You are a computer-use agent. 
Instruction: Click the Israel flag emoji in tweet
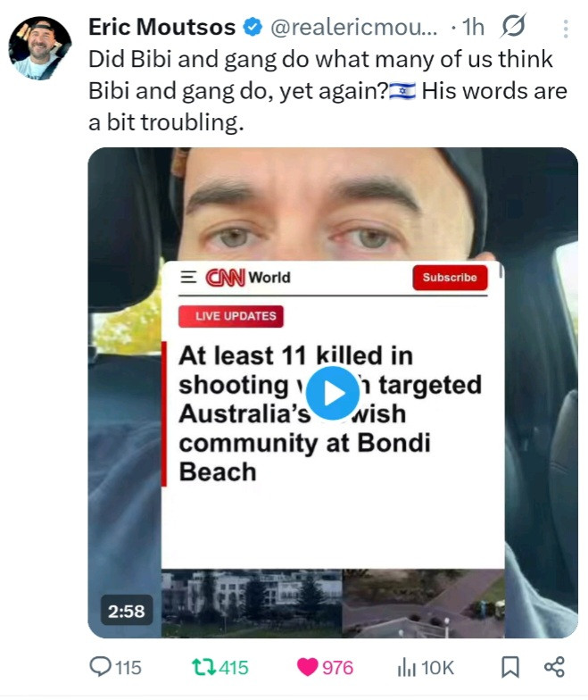pyautogui.click(x=402, y=91)
